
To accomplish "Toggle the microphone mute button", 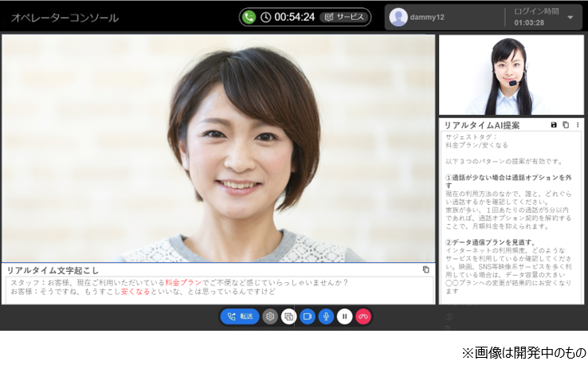I will [x=326, y=316].
